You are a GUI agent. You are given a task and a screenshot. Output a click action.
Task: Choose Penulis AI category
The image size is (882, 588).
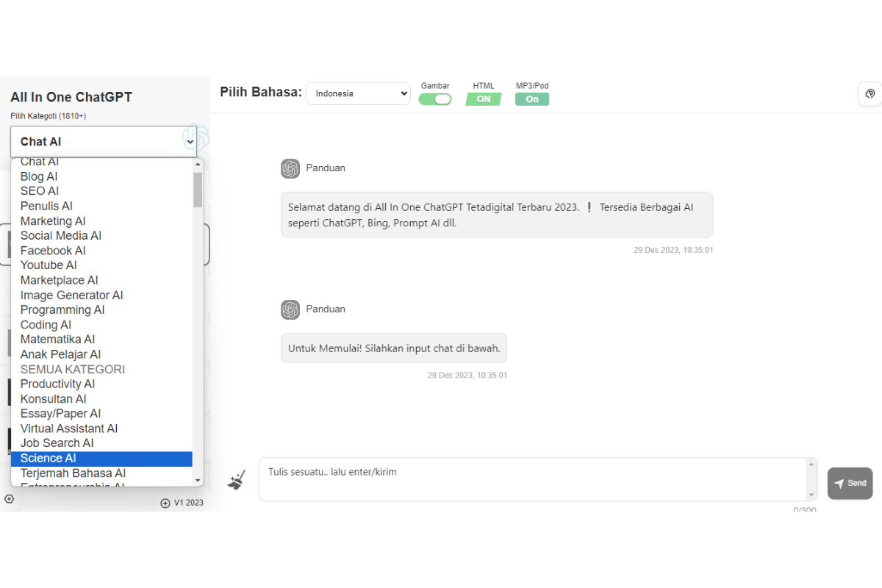tap(101, 206)
